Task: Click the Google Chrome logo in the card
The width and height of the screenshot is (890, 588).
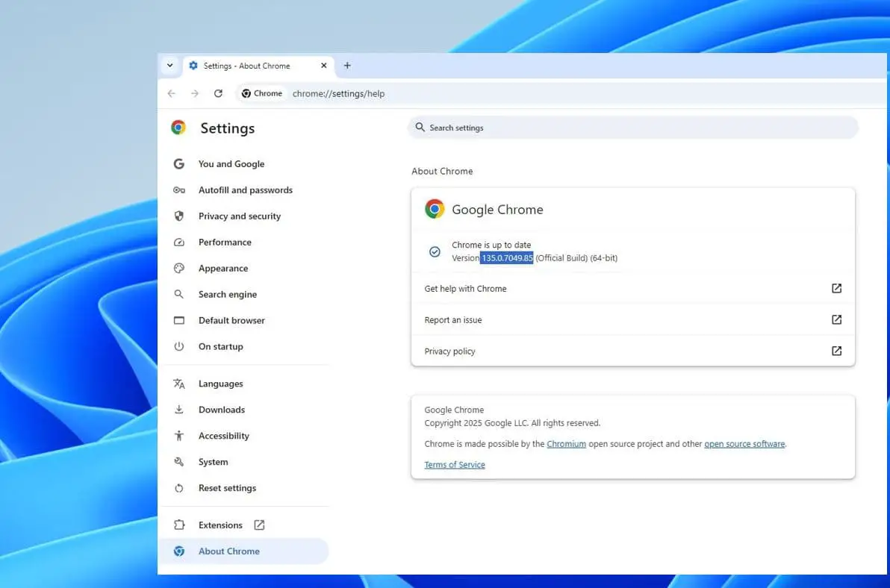Action: pyautogui.click(x=435, y=209)
